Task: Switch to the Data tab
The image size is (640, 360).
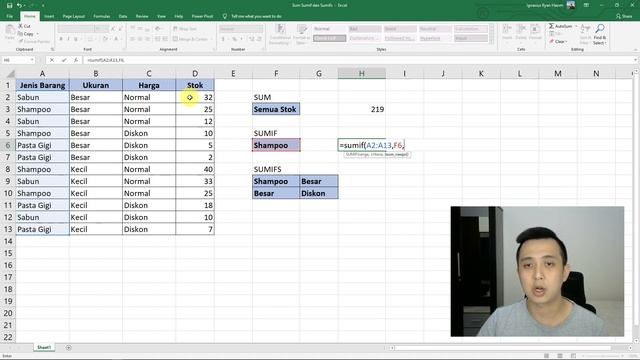Action: pos(123,16)
